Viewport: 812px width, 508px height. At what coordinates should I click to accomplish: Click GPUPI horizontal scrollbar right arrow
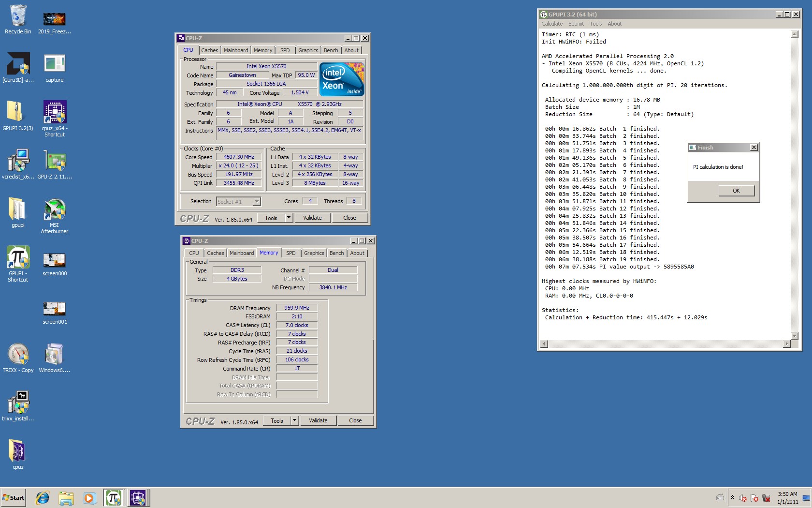point(787,344)
